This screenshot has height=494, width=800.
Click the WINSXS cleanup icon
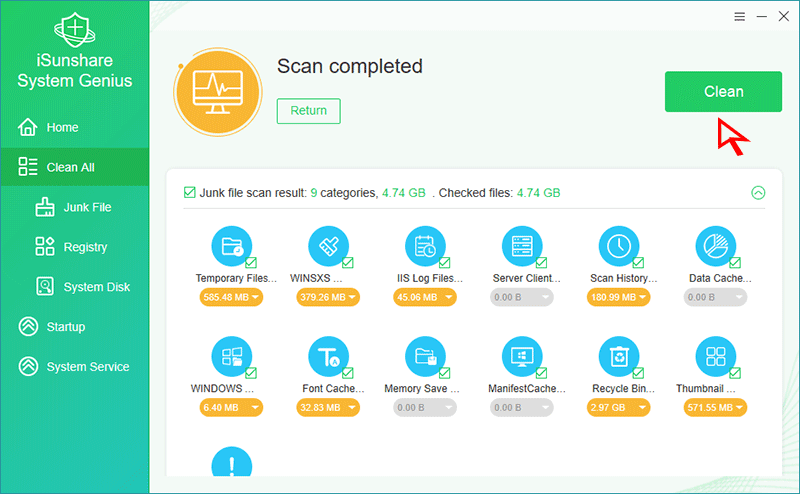pos(328,246)
